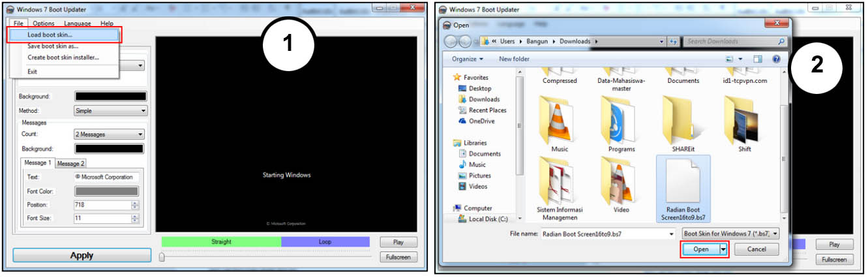Click the Open button in dialog
Viewport: 868px width, 278px height.
pos(700,249)
